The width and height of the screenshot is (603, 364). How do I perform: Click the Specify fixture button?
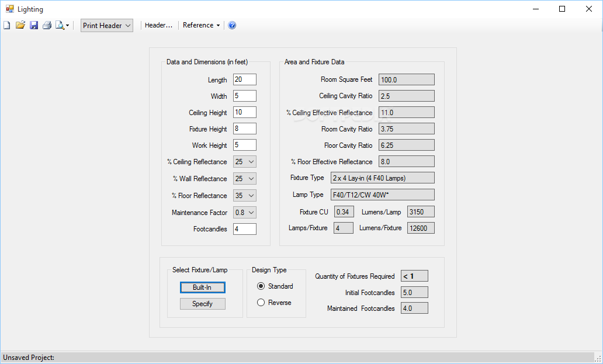click(x=203, y=304)
